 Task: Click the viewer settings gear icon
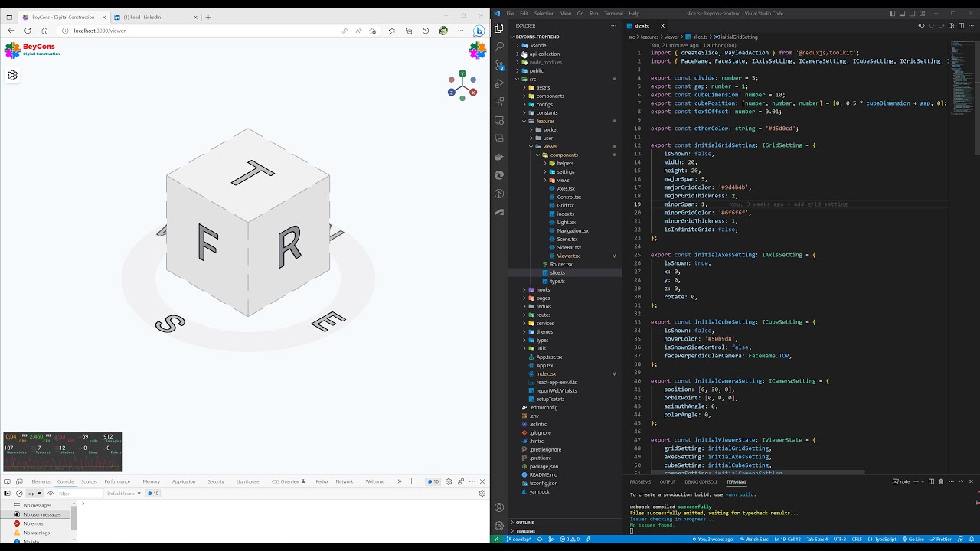[12, 75]
